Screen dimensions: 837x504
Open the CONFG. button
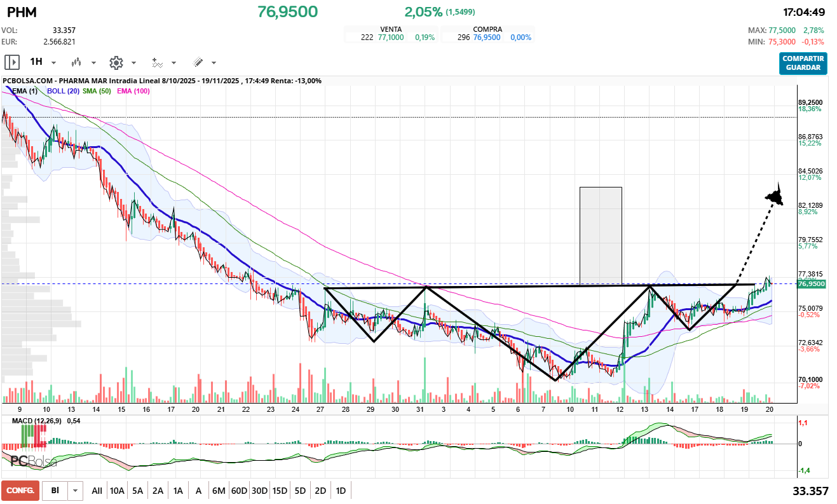[20, 491]
